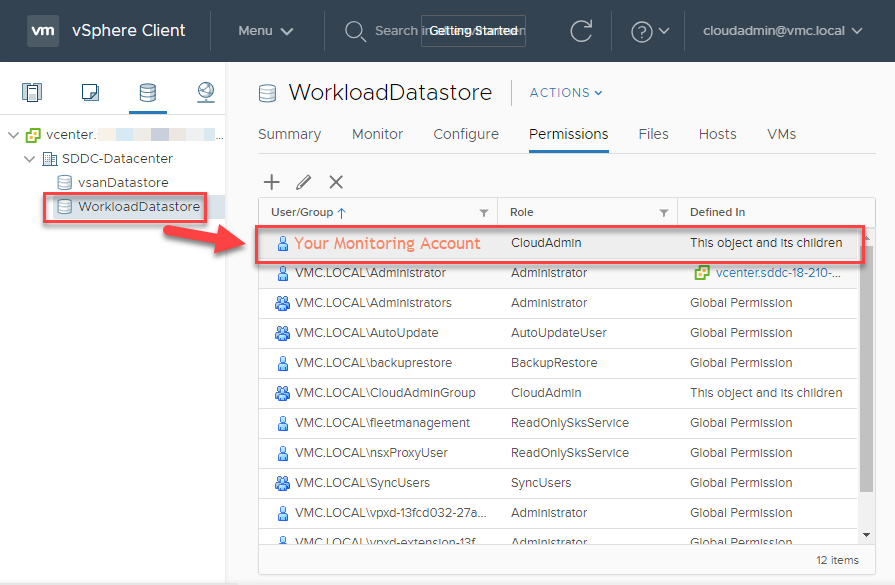Image resolution: width=895 pixels, height=585 pixels.
Task: Collapse the SDDC-Datacenter tree node
Action: [30, 159]
